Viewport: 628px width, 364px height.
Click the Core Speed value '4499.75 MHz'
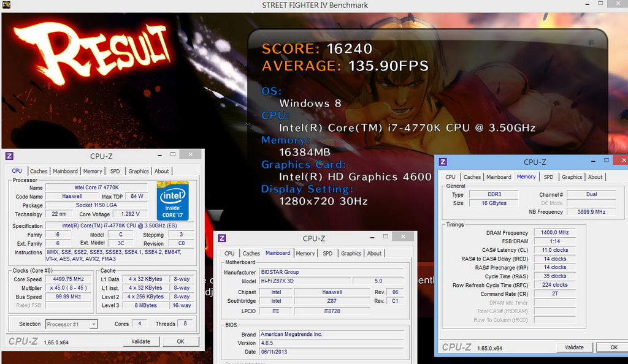click(x=68, y=279)
